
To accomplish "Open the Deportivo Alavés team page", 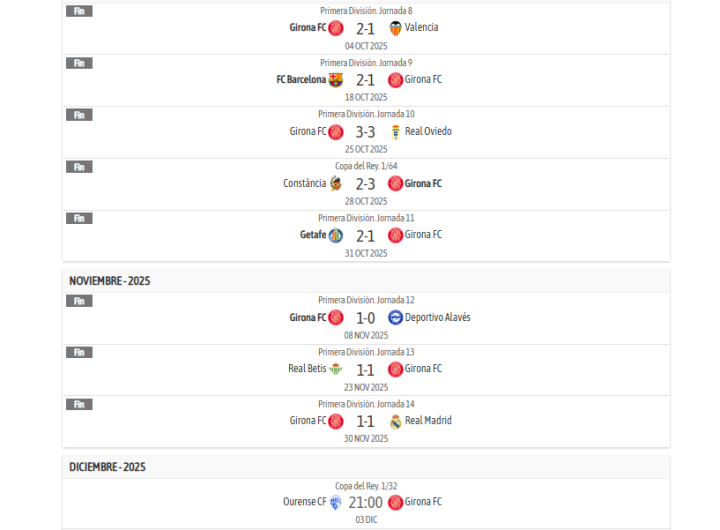I will click(x=437, y=318).
